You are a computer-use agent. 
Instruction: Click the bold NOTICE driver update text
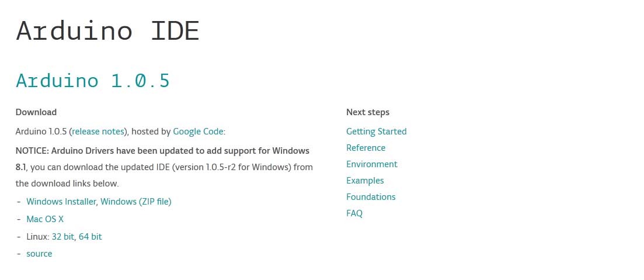163,159
